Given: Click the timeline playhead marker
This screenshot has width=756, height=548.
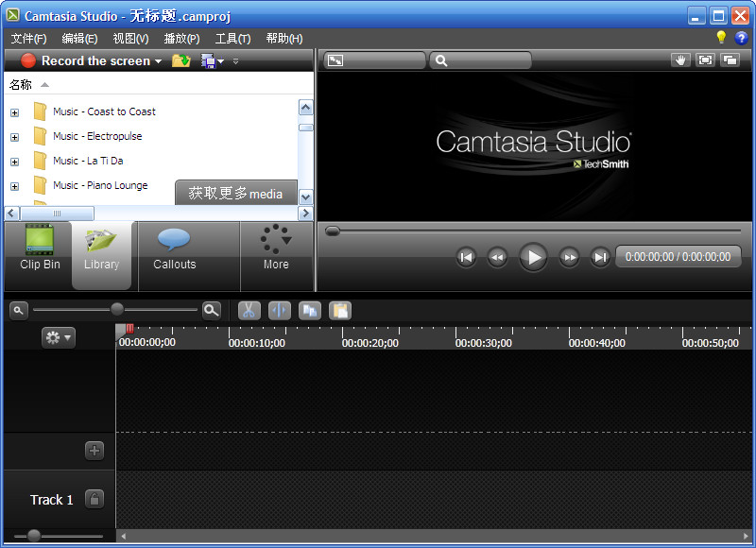Looking at the screenshot, I should (x=125, y=329).
